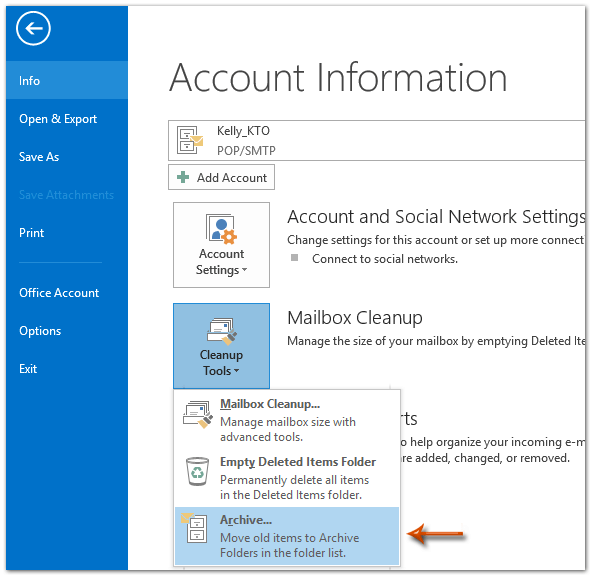Follow the Connect to social networks link
Viewport: 596px width, 575px height.
point(385,259)
